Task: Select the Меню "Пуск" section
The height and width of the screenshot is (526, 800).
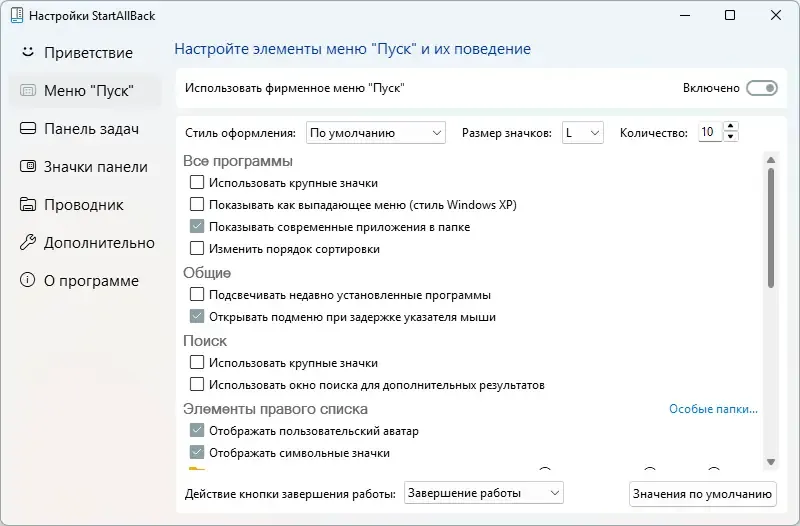Action: point(85,91)
